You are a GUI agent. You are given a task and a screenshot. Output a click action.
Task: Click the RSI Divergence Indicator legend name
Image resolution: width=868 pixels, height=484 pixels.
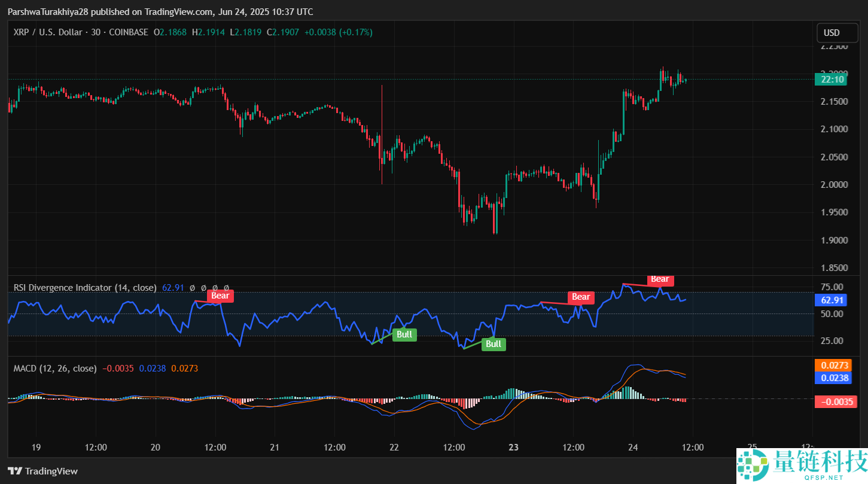[85, 288]
